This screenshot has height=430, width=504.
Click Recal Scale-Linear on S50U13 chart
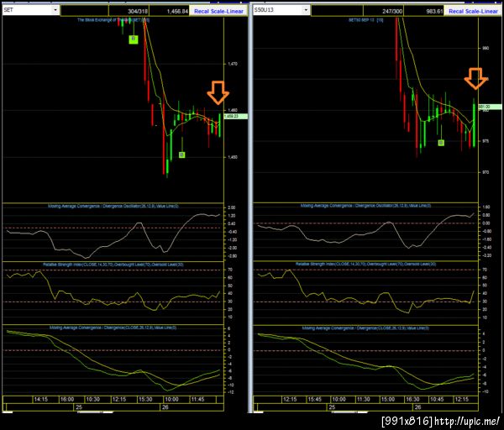click(x=473, y=11)
